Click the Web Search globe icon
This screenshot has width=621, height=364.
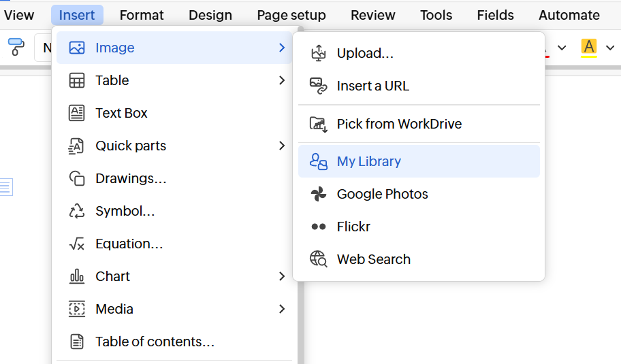318,259
